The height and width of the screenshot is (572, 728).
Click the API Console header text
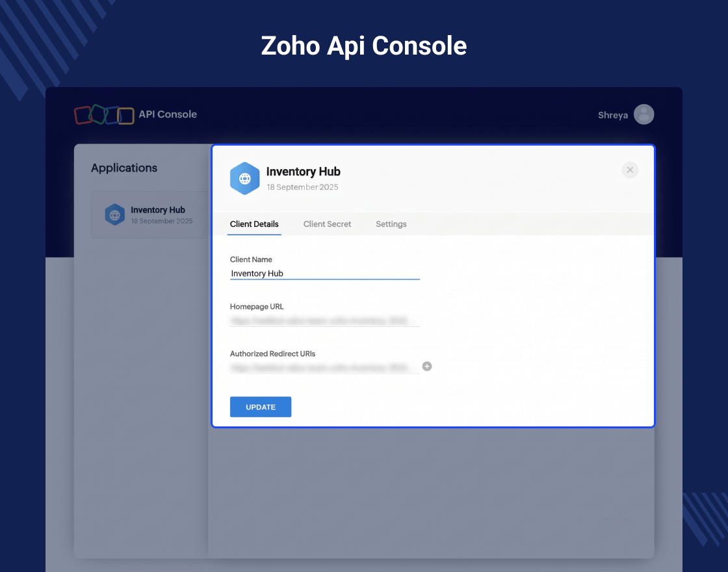pos(168,114)
